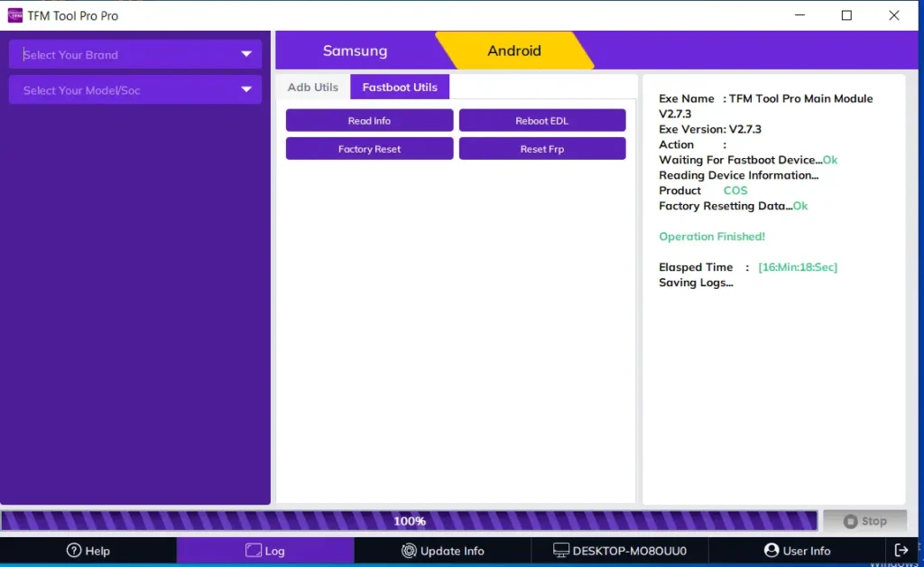Image resolution: width=924 pixels, height=567 pixels.
Task: Click the Stop label text
Action: pyautogui.click(x=873, y=521)
